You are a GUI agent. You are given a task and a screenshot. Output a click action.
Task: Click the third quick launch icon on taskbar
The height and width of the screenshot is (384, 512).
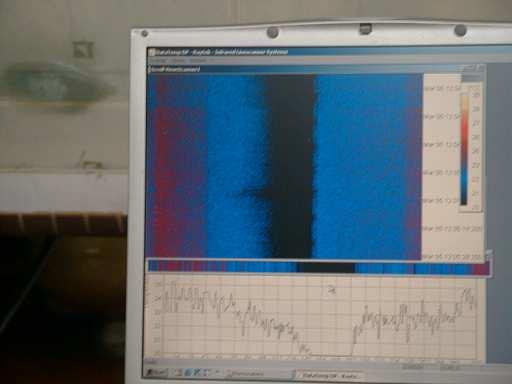tap(197, 373)
